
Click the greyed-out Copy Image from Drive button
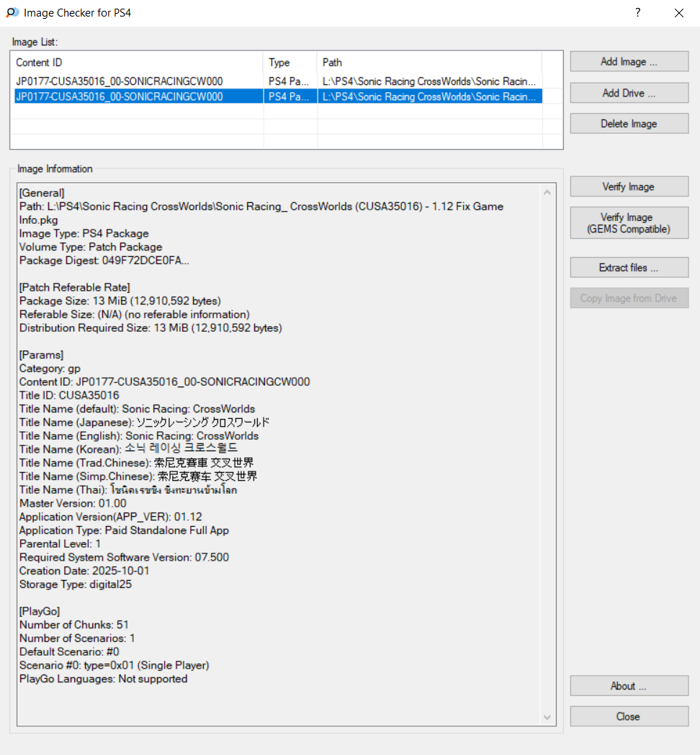pos(629,299)
